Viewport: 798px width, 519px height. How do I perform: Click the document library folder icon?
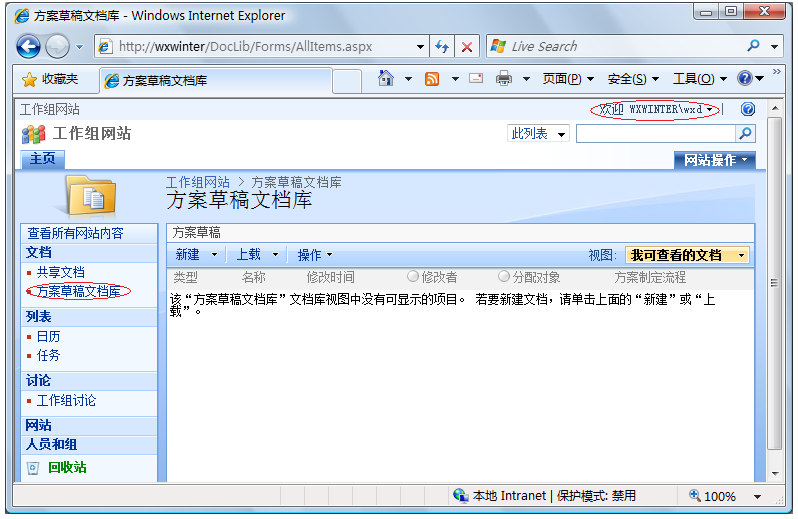[x=92, y=196]
